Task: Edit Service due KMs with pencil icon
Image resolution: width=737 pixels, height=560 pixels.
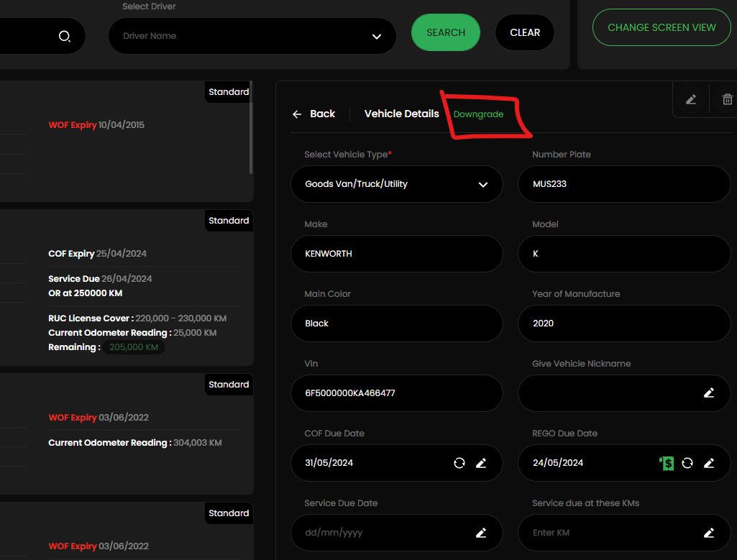Action: 709,533
